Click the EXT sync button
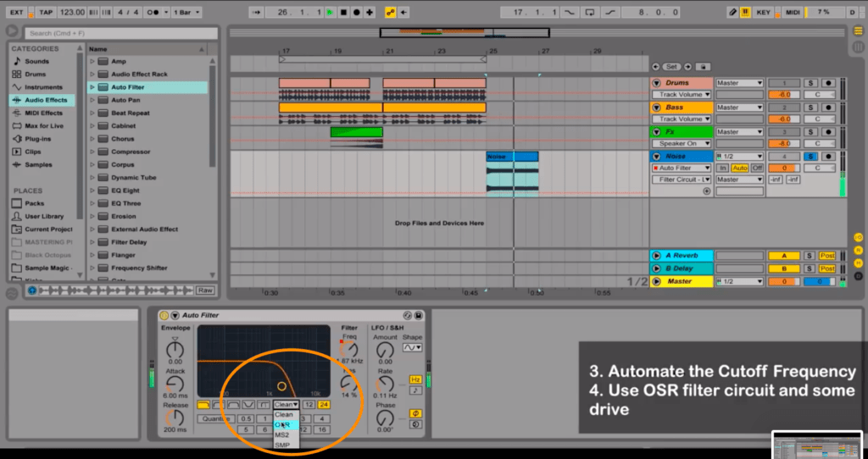The image size is (868, 459). (x=17, y=12)
